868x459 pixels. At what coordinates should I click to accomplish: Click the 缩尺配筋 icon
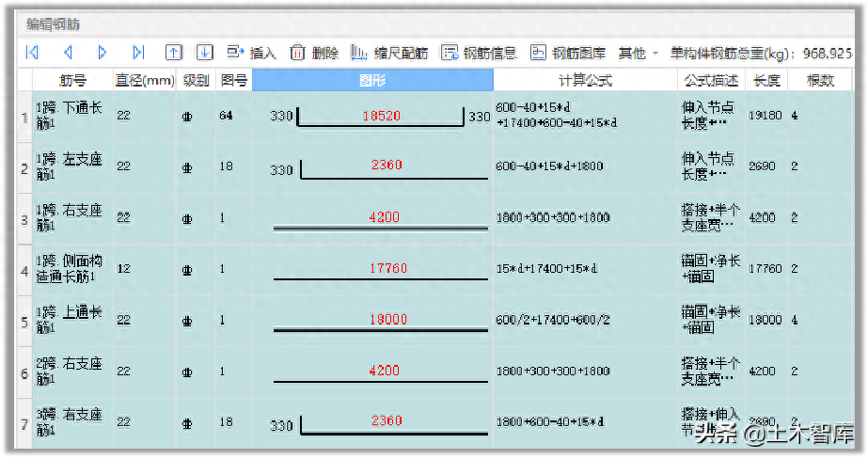[x=358, y=53]
